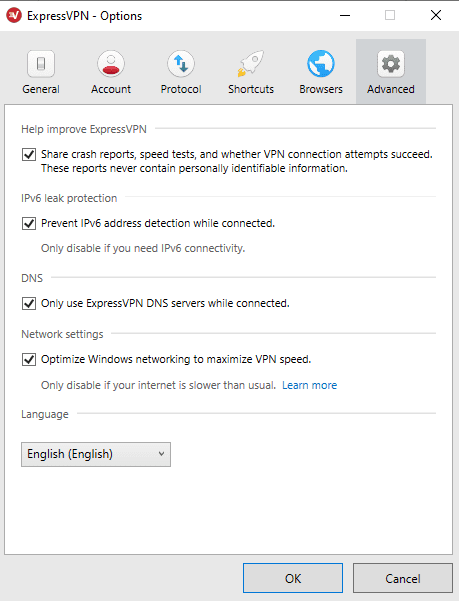The width and height of the screenshot is (459, 601).
Task: Click the Learn more link
Action: pyautogui.click(x=310, y=385)
